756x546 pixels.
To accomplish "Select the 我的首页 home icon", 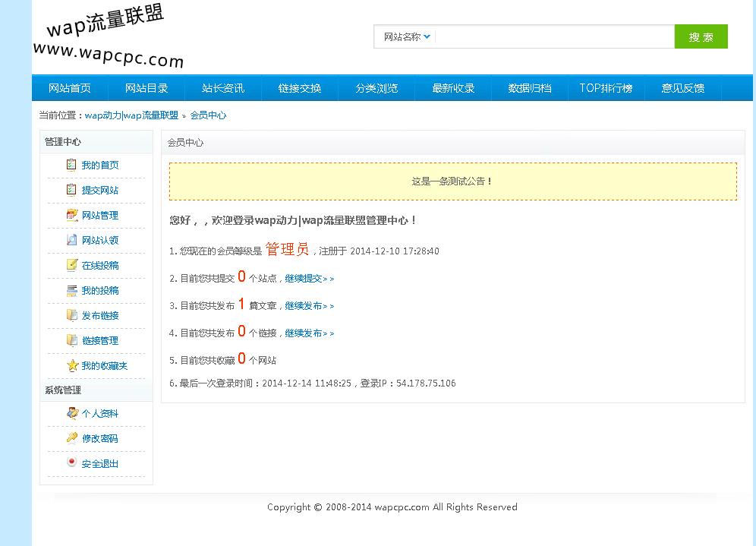I will pyautogui.click(x=71, y=165).
